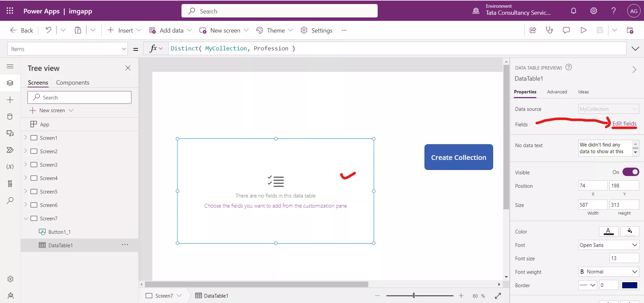Open Variables (x) icon in left rail
This screenshot has height=303, width=644.
pyautogui.click(x=10, y=167)
